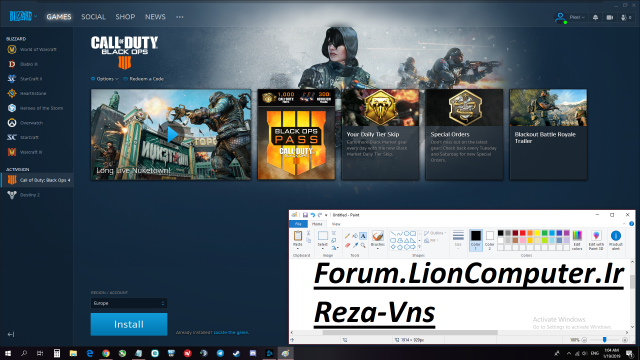Open the Steam taskbar icon
Image resolution: width=640 pixels, height=360 pixels.
tap(236, 353)
